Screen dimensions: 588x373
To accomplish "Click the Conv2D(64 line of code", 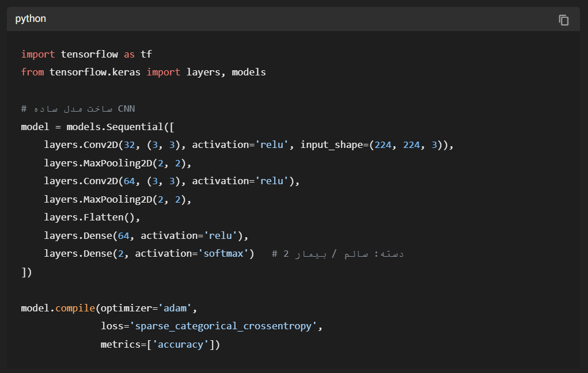I will pos(172,181).
